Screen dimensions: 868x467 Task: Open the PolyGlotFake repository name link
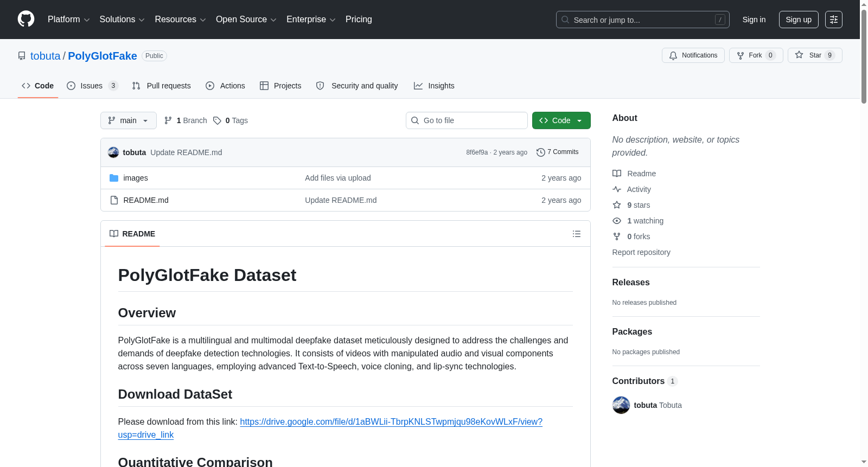[x=103, y=56]
